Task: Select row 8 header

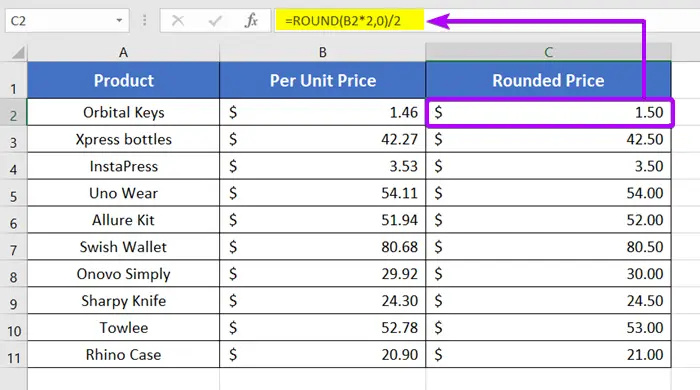Action: pyautogui.click(x=13, y=274)
